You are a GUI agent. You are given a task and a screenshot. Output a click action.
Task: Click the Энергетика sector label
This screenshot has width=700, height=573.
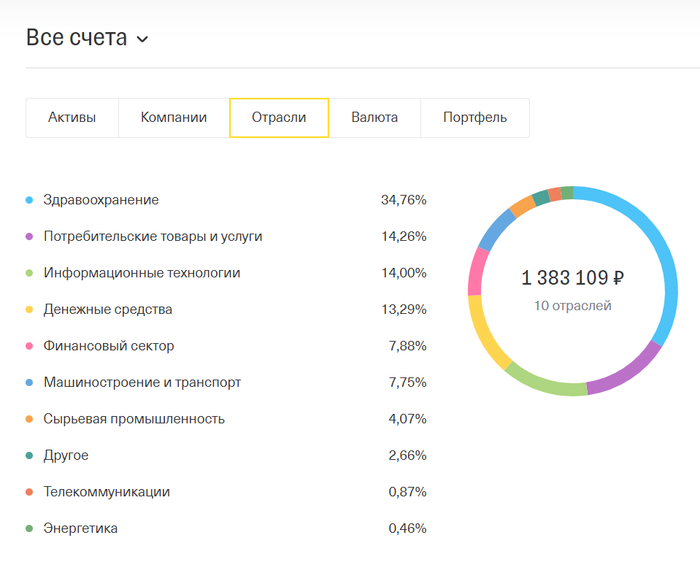[80, 528]
